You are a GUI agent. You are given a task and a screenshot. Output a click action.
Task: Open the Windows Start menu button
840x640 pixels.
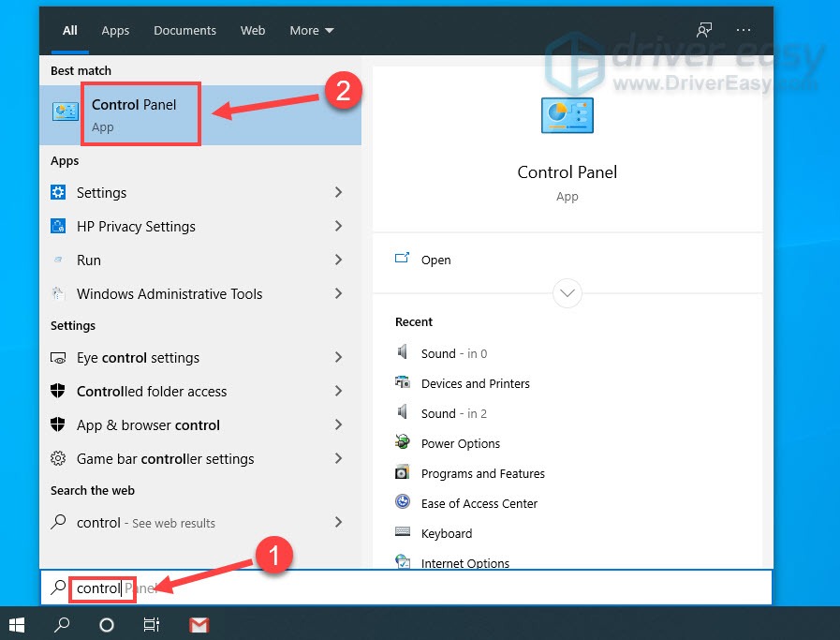tap(17, 624)
